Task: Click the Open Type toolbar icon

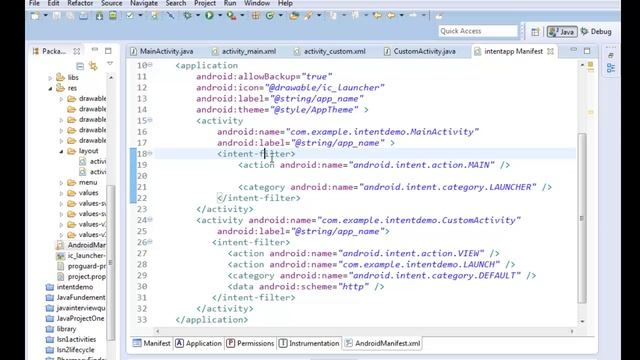Action: pos(293,16)
